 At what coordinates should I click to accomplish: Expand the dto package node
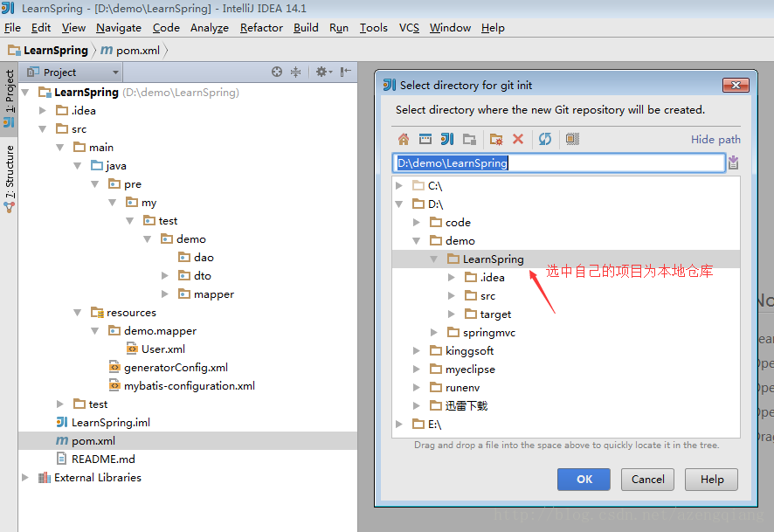[165, 275]
